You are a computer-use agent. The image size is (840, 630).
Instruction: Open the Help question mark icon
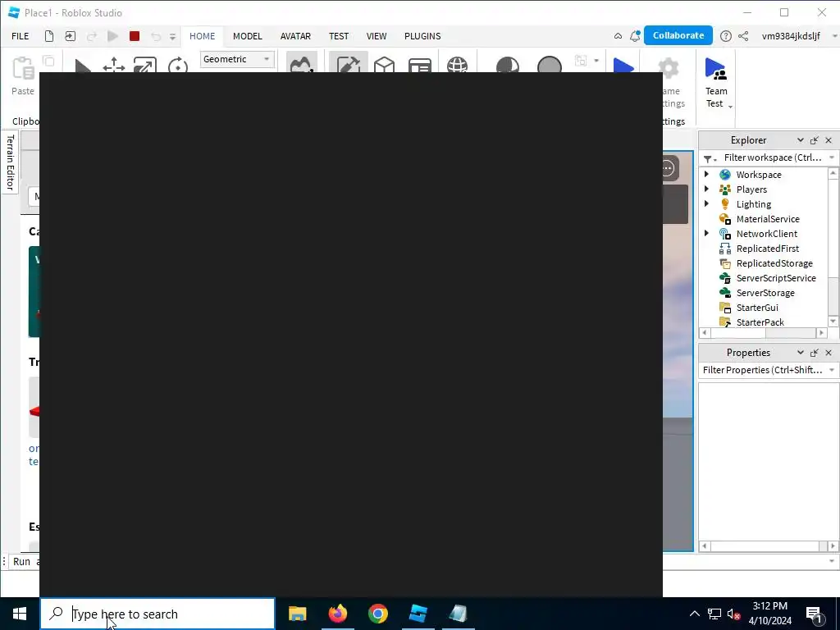(x=725, y=36)
